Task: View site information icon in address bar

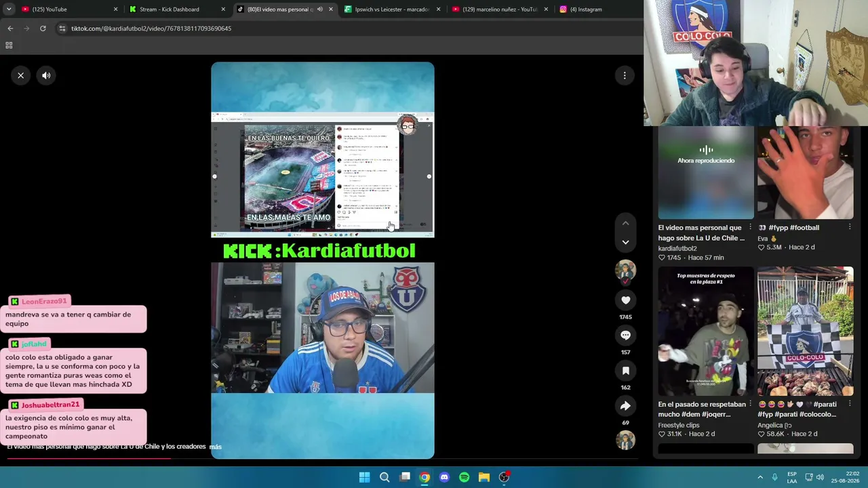Action: tap(62, 28)
